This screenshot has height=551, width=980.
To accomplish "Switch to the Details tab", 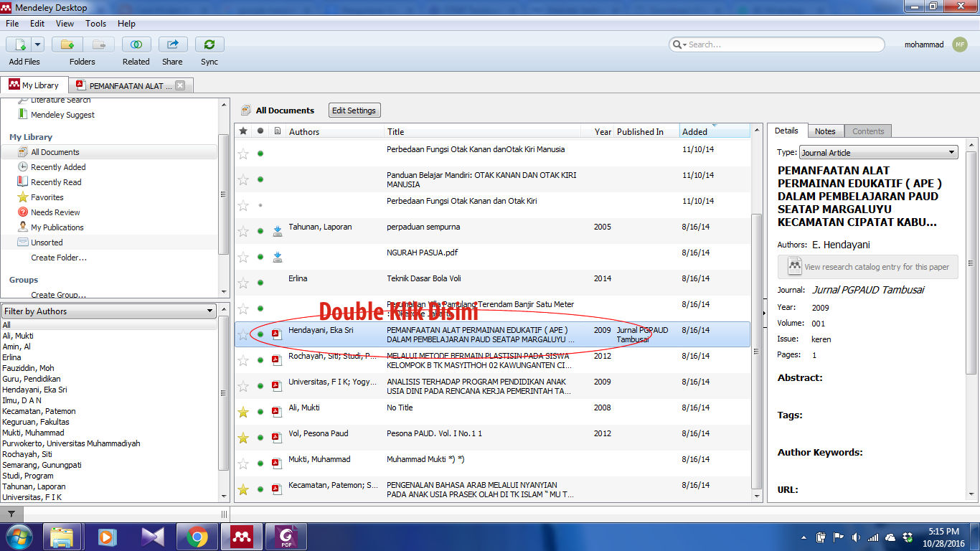I will (x=786, y=131).
